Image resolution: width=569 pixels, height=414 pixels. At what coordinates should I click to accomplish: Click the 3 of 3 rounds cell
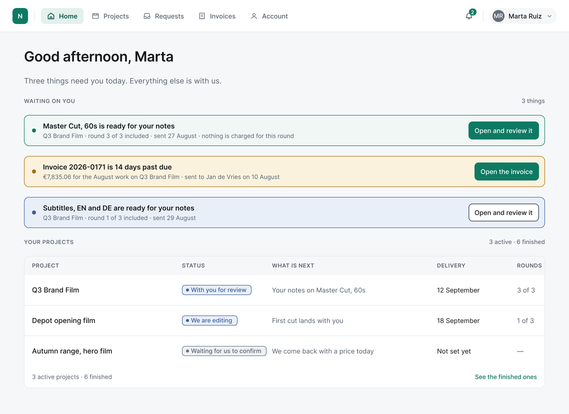point(526,290)
